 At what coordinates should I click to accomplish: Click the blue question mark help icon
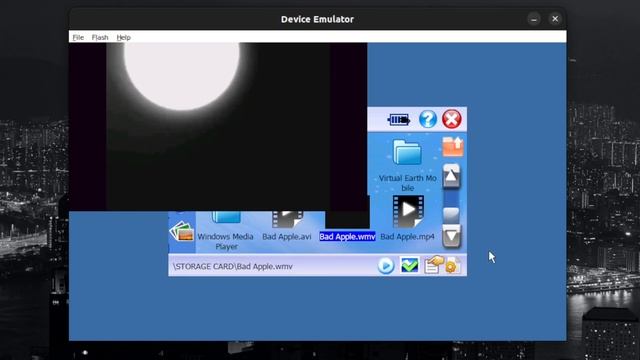[428, 119]
